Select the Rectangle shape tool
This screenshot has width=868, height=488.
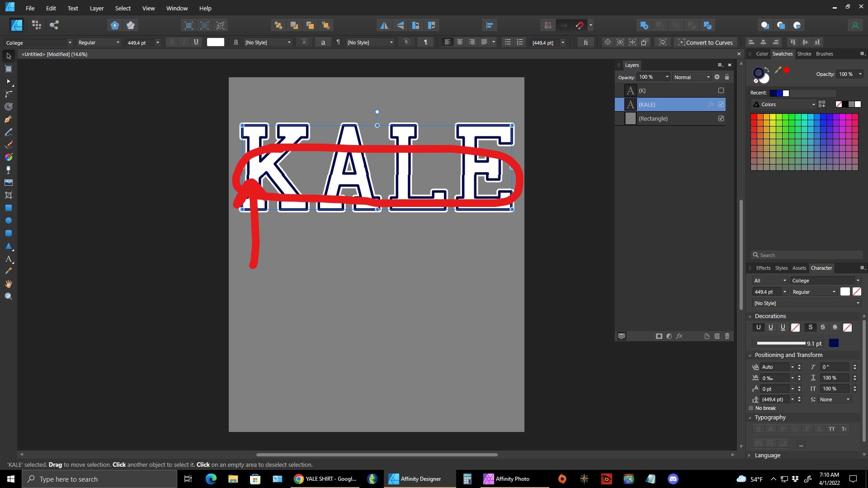tap(9, 208)
